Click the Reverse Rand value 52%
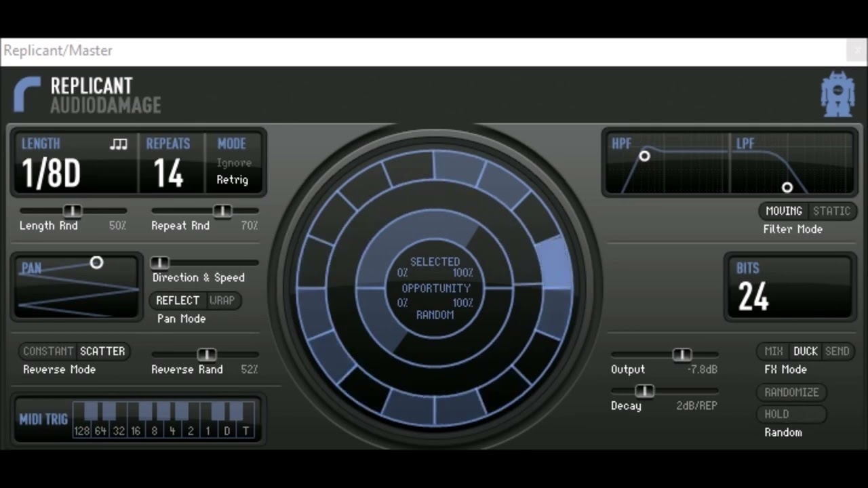 [250, 369]
